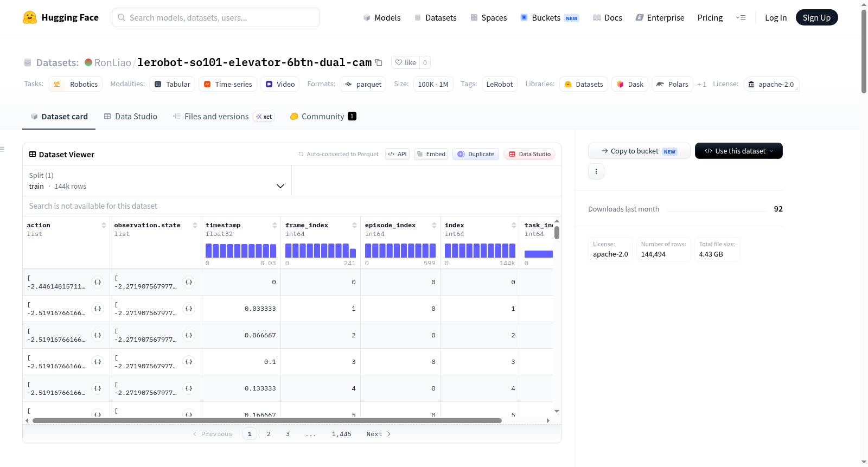Sort by the episode_index column
This screenshot has height=467, width=868.
[x=434, y=225]
